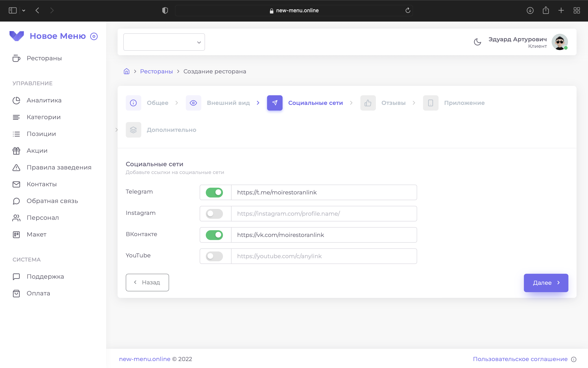Viewport: 588px width, 368px height.
Task: Click the Safari address bar
Action: pos(294,10)
